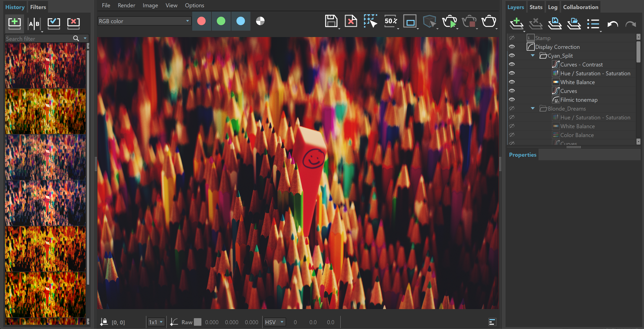This screenshot has height=329, width=644.
Task: Stop rendering with teapot stop icon
Action: 469,21
